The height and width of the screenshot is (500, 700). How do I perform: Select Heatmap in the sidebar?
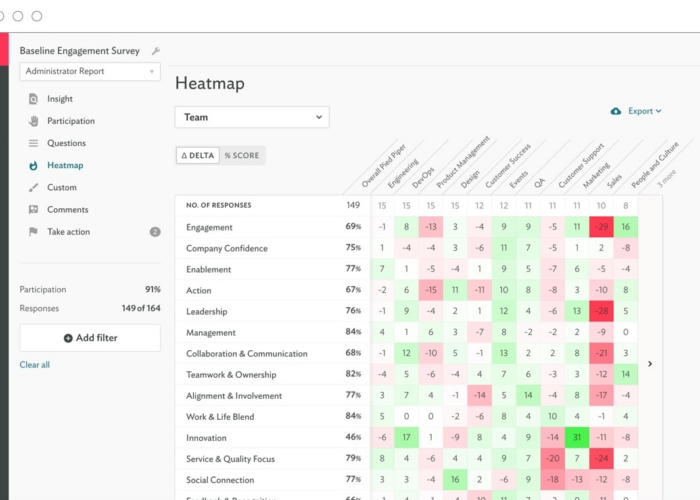(x=65, y=166)
